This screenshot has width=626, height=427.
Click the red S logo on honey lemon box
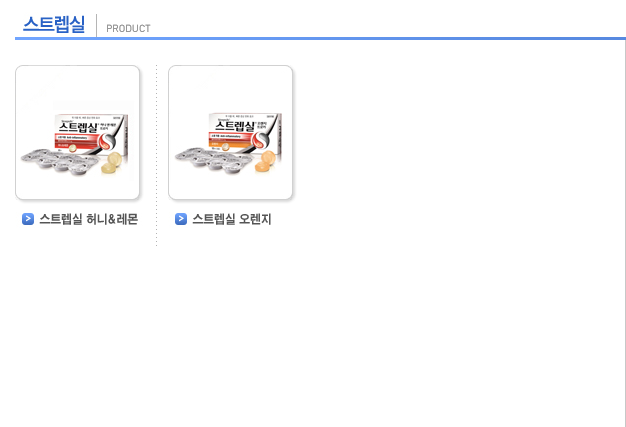tap(107, 141)
